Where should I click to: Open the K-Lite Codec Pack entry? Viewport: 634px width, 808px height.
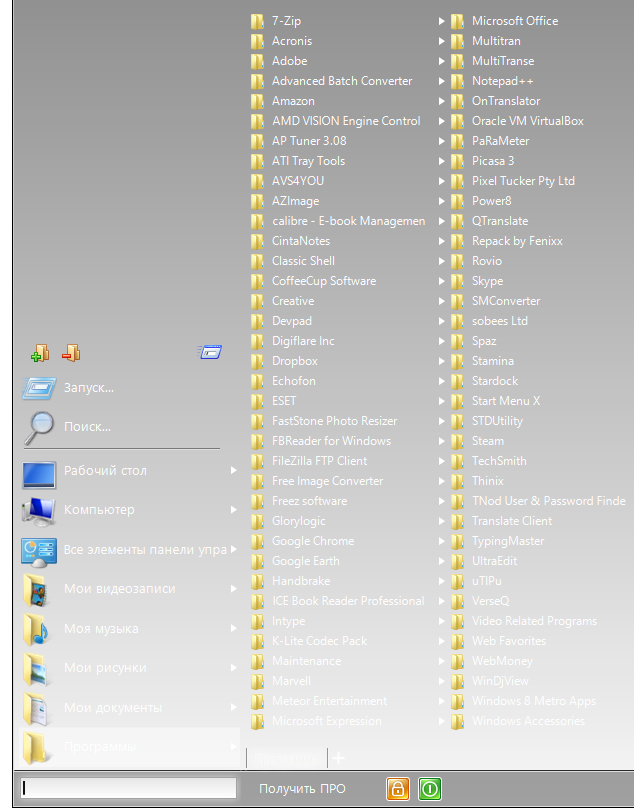pos(320,641)
